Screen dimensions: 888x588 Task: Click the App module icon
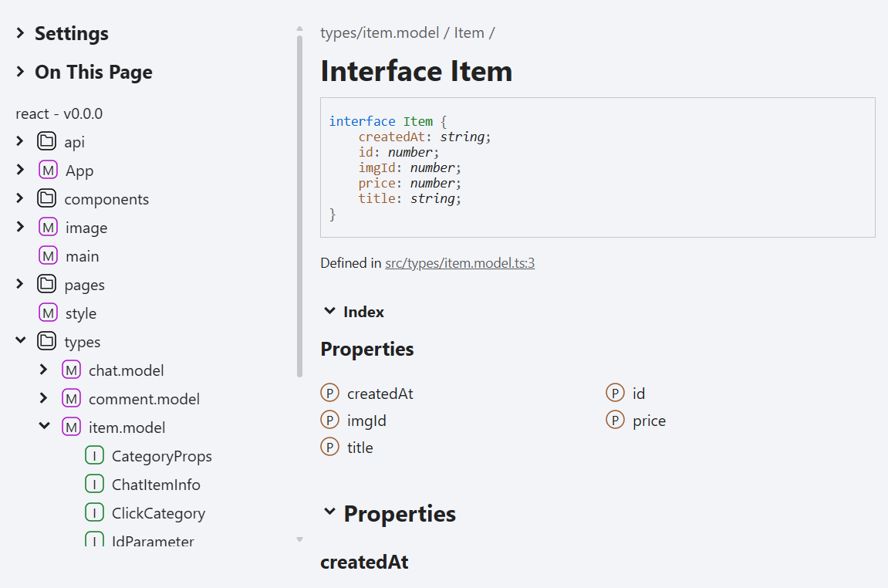[48, 169]
